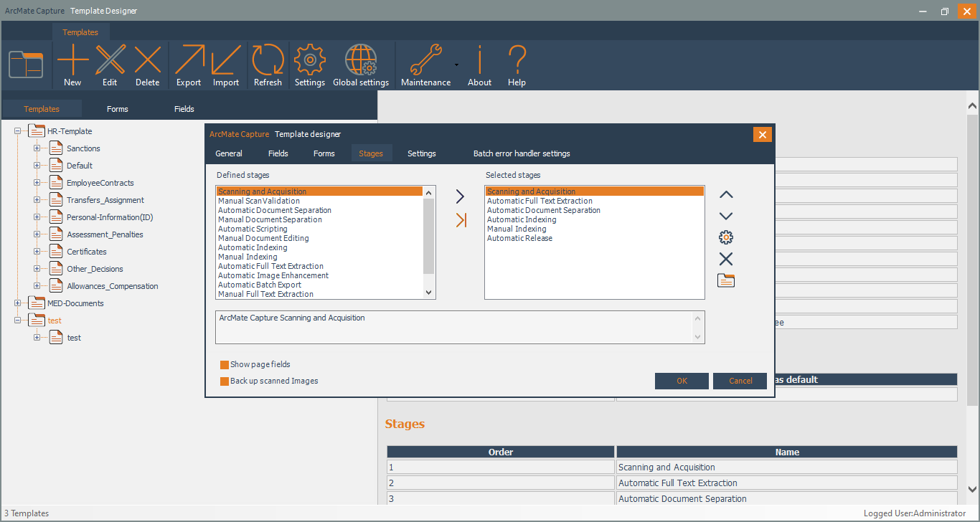The image size is (980, 522).
Task: Open the Maintenance dropdown arrow
Action: click(456, 65)
